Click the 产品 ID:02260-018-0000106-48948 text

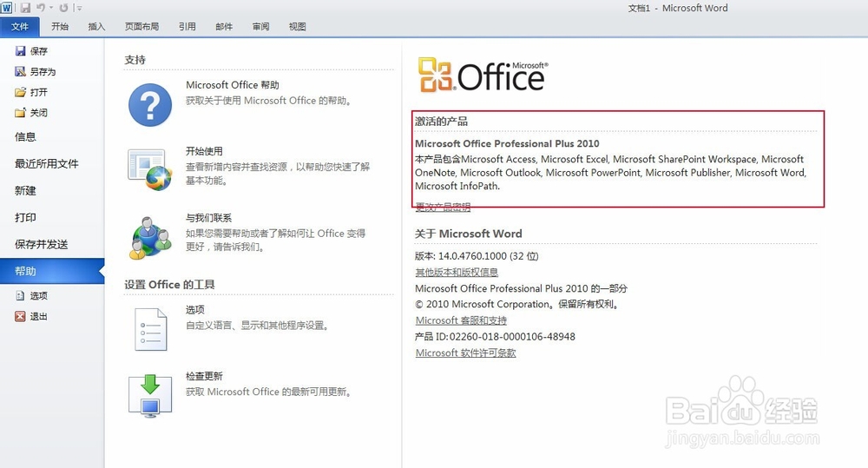(x=495, y=337)
